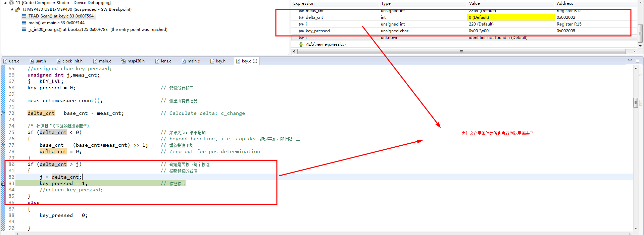Click the Expressions view horizontal scrollbar thumb
The width and height of the screenshot is (644, 235).
461,51
